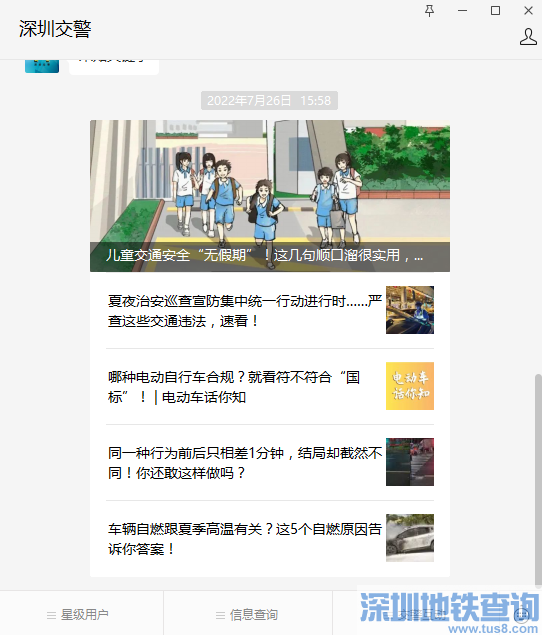Close the 深圳交警 window
This screenshot has height=635, width=542.
pos(528,11)
